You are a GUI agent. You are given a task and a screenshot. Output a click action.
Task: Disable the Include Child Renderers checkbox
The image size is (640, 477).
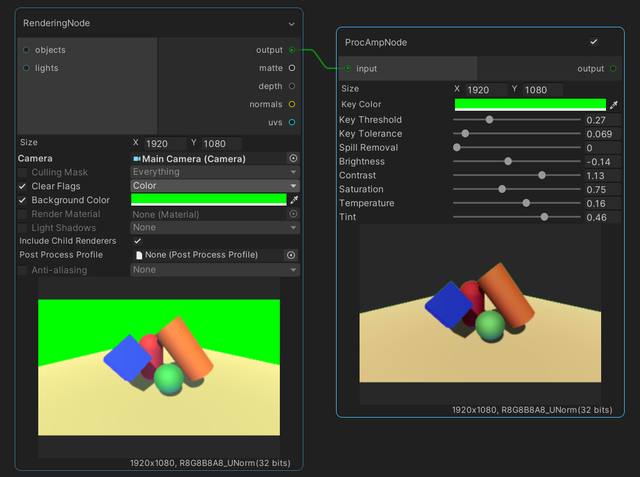137,241
